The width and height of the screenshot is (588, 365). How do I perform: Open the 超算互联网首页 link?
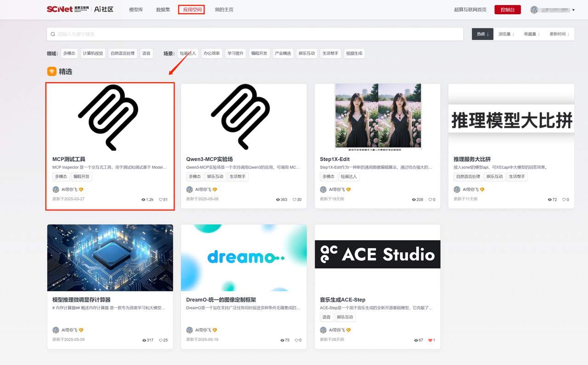470,10
